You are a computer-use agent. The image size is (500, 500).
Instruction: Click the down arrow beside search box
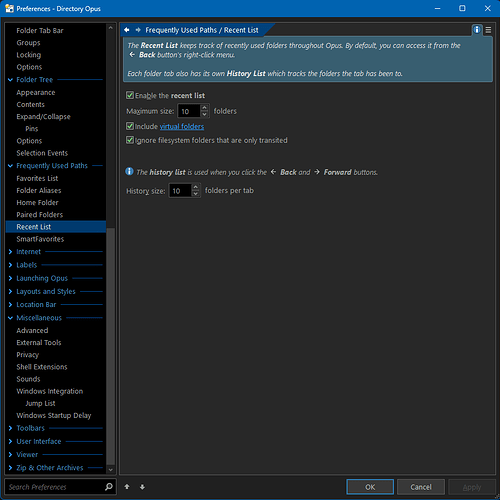[142, 487]
